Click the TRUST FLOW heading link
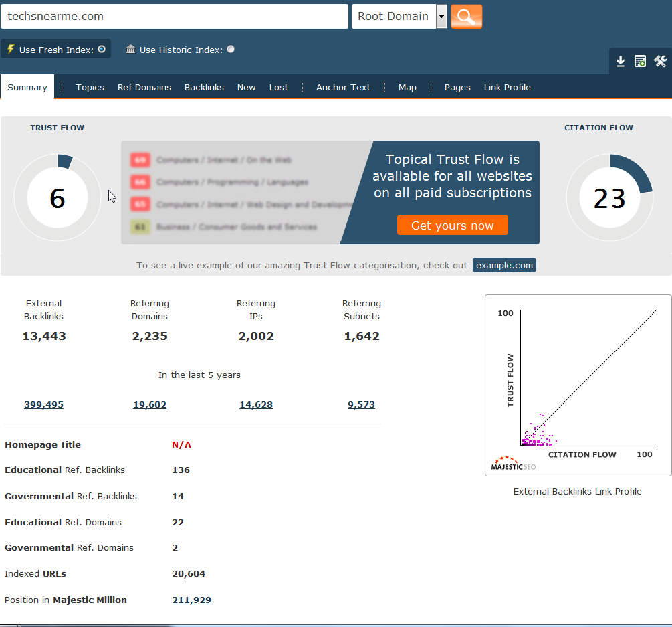Image resolution: width=672 pixels, height=627 pixels. [57, 128]
